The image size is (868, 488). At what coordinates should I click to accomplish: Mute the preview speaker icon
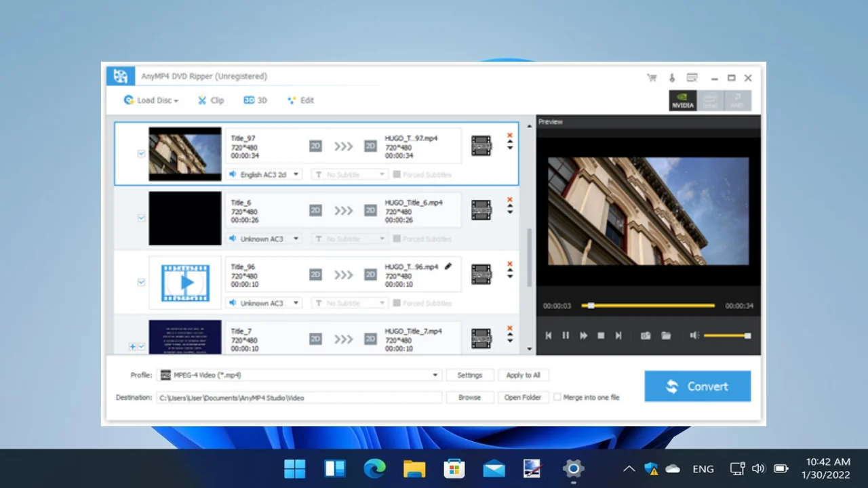tap(694, 335)
